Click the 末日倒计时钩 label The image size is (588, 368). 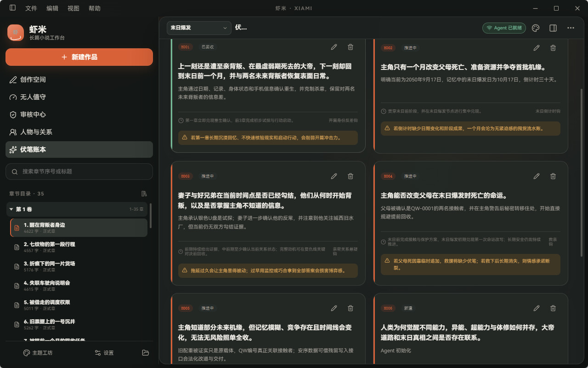point(548,111)
